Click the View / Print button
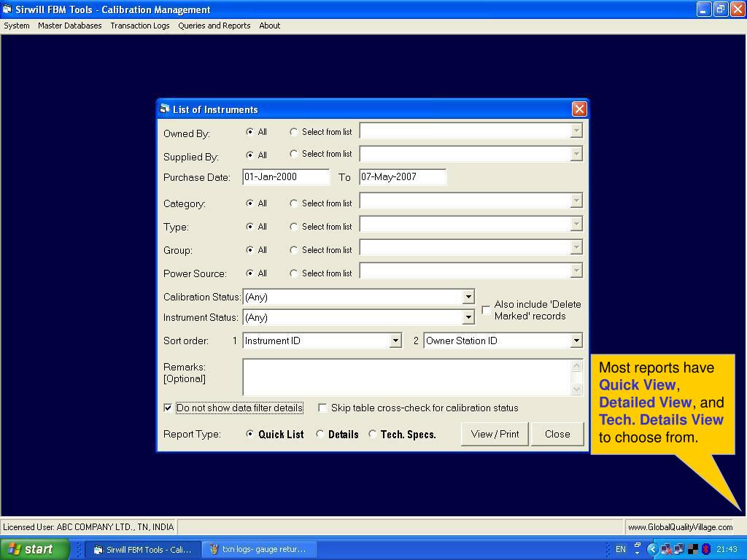Image resolution: width=747 pixels, height=560 pixels. 495,434
